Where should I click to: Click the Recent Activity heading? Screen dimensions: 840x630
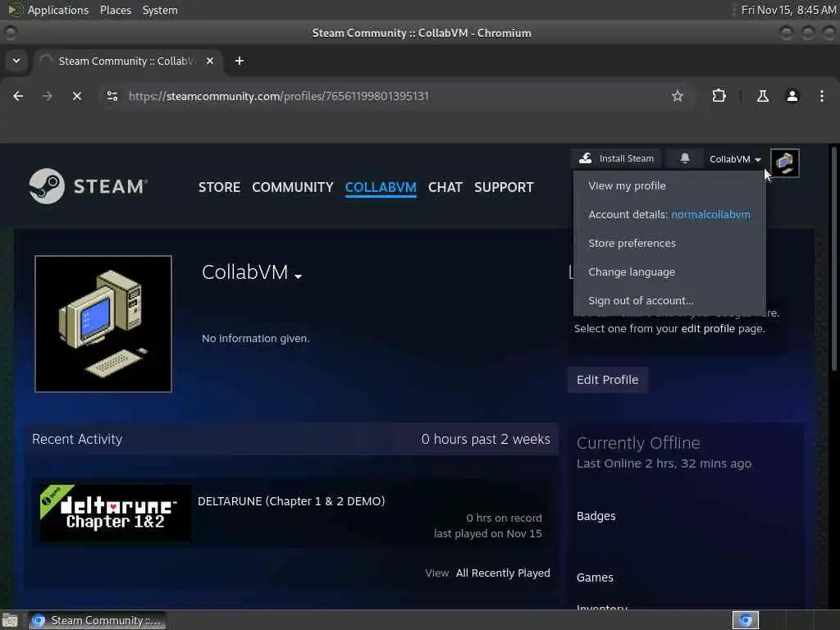pyautogui.click(x=77, y=439)
